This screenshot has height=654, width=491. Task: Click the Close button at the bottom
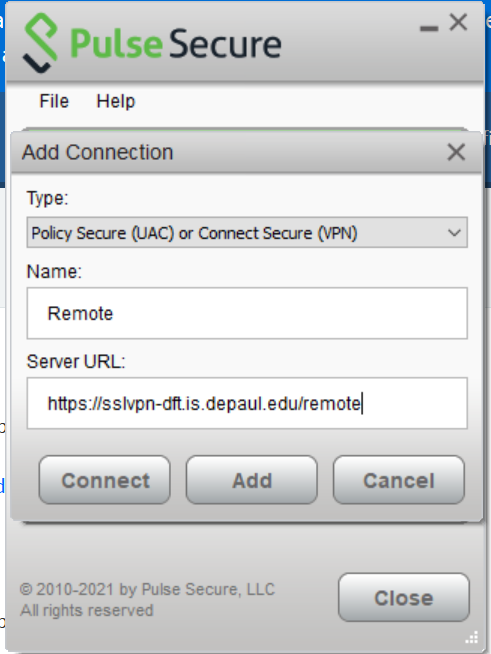tap(404, 598)
